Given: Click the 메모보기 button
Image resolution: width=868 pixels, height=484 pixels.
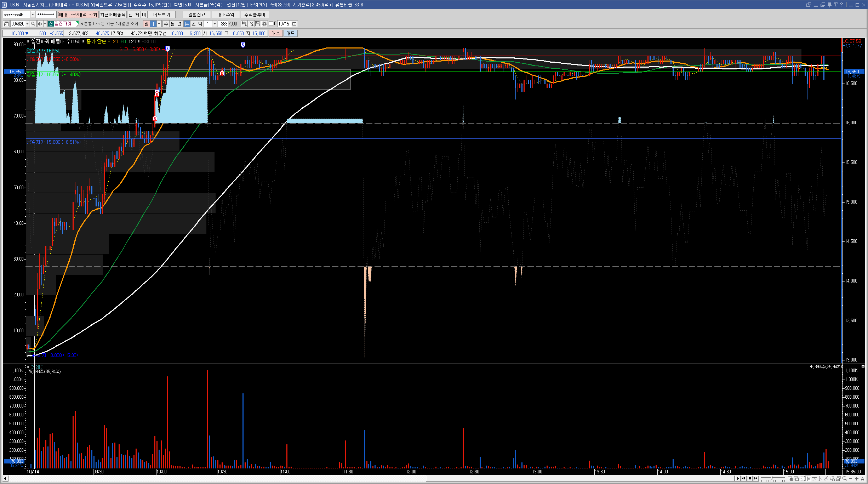Looking at the screenshot, I should coord(162,15).
